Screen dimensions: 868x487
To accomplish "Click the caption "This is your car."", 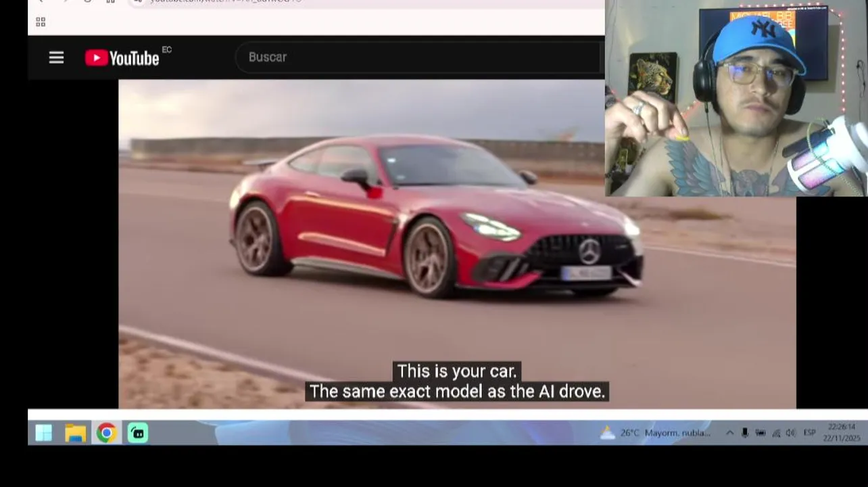I will 456,371.
